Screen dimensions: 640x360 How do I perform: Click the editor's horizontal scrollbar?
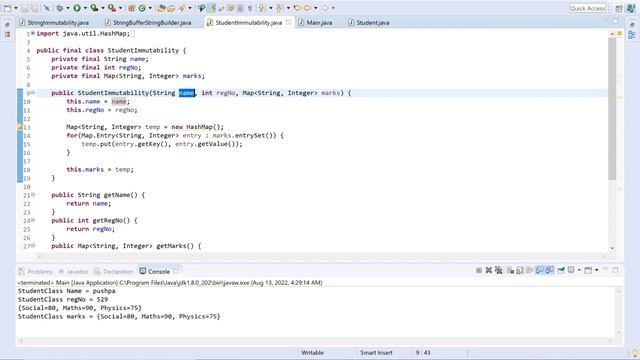click(321, 257)
